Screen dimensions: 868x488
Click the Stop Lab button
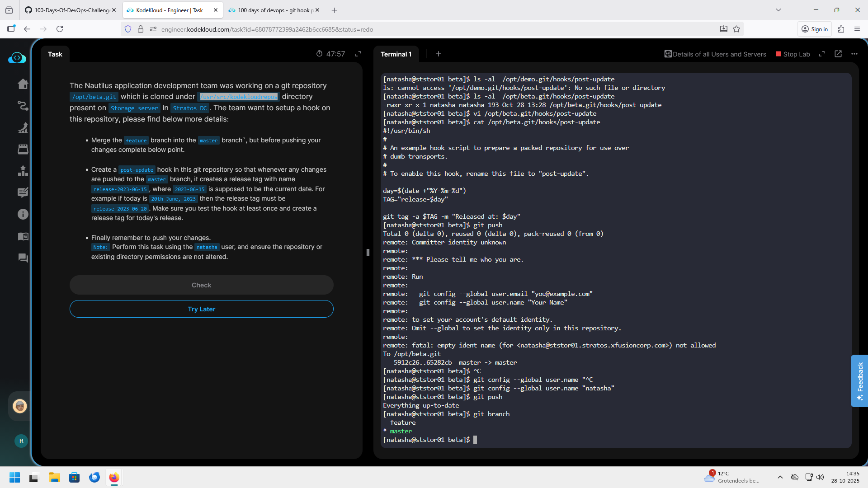[793, 54]
